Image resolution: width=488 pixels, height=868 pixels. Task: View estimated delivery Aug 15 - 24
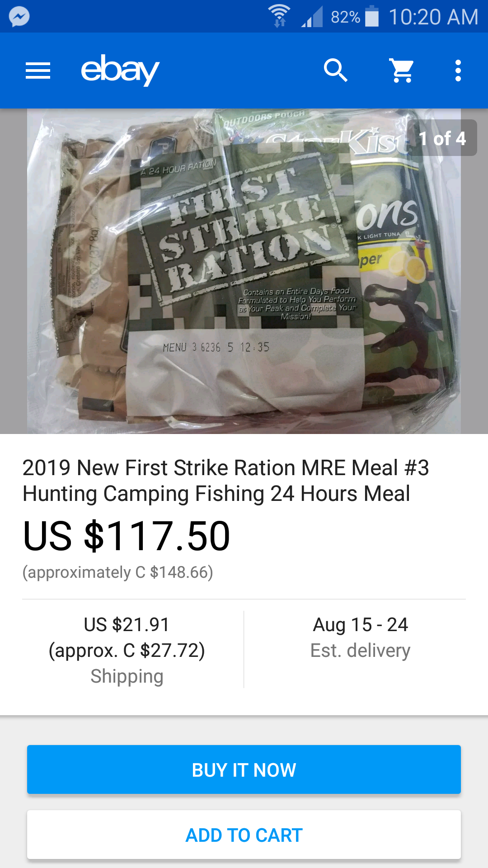click(360, 637)
